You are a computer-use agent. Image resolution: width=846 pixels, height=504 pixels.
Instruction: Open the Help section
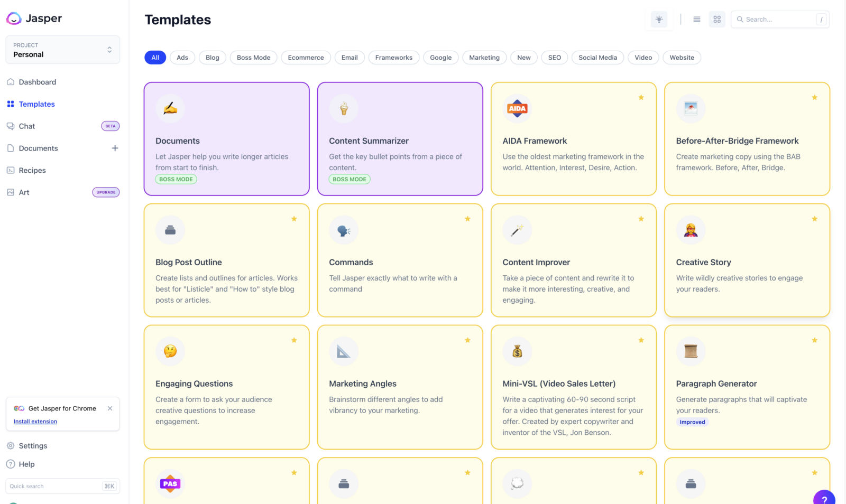[26, 464]
